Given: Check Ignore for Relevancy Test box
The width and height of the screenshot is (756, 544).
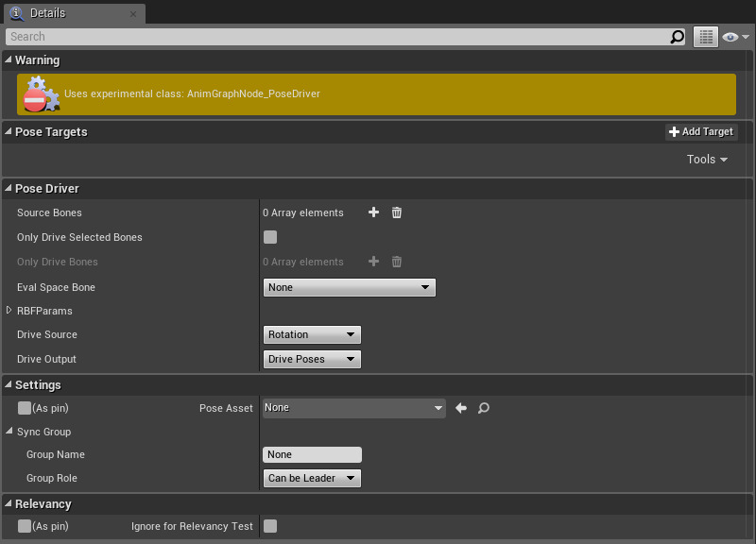Looking at the screenshot, I should click(x=270, y=526).
